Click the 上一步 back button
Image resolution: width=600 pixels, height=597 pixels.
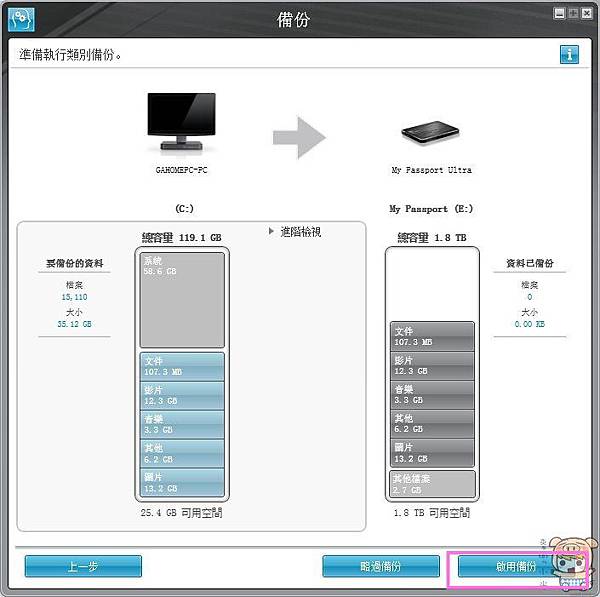click(x=83, y=566)
